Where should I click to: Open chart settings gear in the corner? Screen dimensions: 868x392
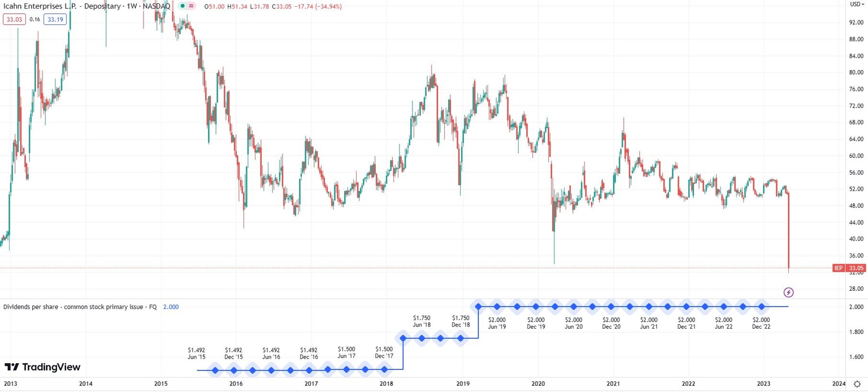point(856,384)
